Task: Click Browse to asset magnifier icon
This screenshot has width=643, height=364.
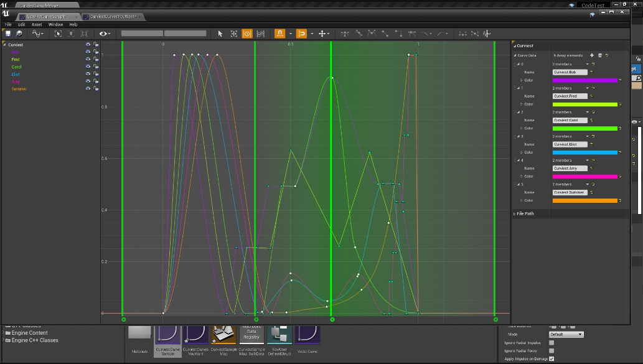Action: [19, 34]
